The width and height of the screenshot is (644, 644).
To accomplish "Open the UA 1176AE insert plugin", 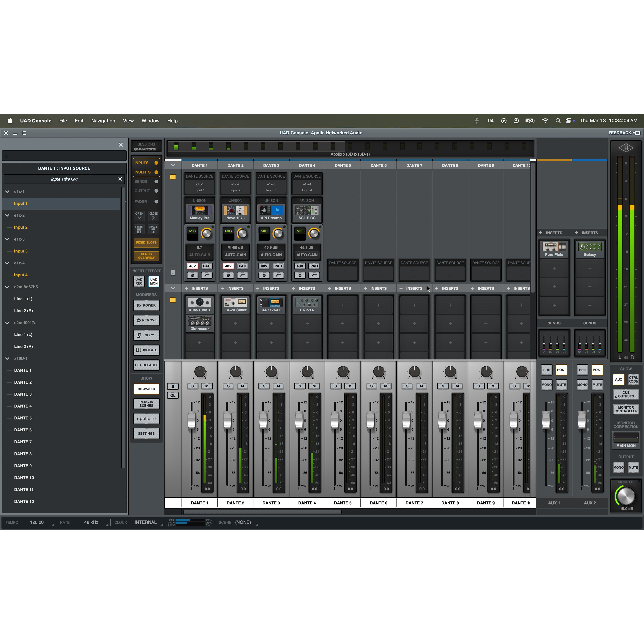I will point(271,305).
